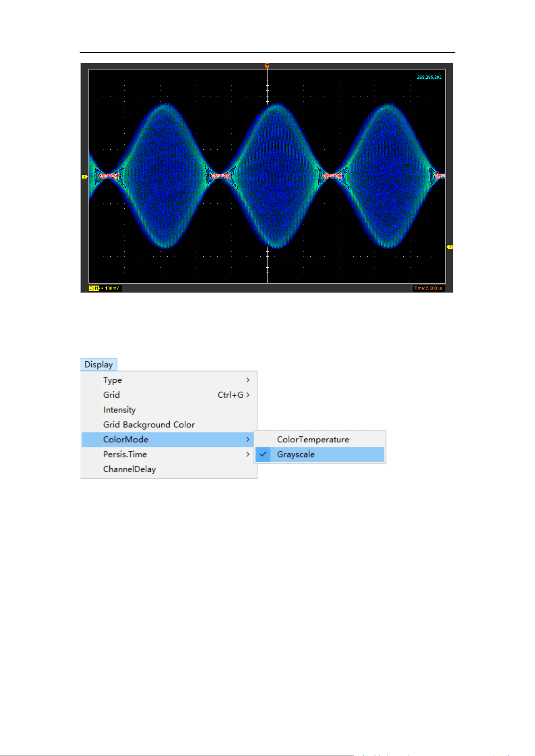The height and width of the screenshot is (756, 535).
Task: Expand the Type submenu
Action: tap(169, 380)
